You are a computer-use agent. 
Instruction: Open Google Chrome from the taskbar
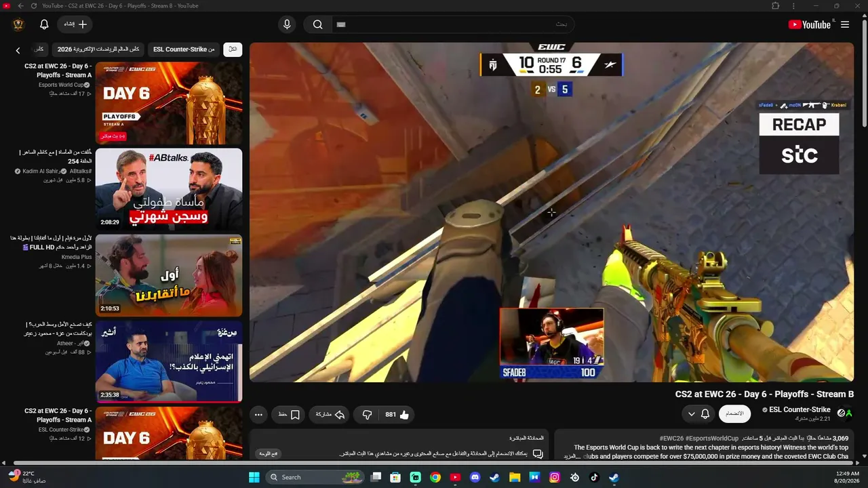coord(435,477)
